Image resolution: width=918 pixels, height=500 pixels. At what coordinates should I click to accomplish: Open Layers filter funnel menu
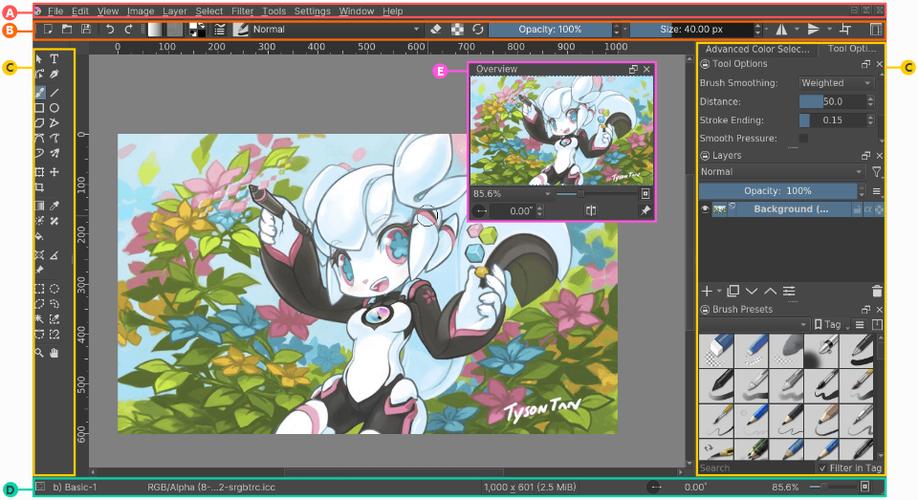876,172
